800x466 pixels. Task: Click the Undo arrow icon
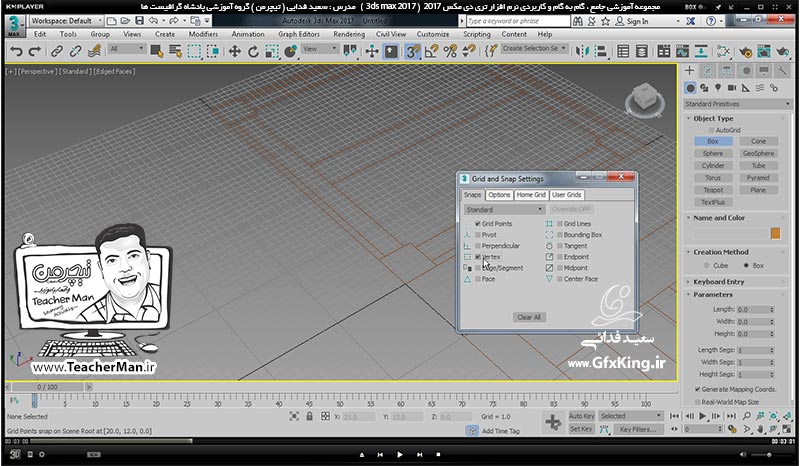tap(16, 51)
